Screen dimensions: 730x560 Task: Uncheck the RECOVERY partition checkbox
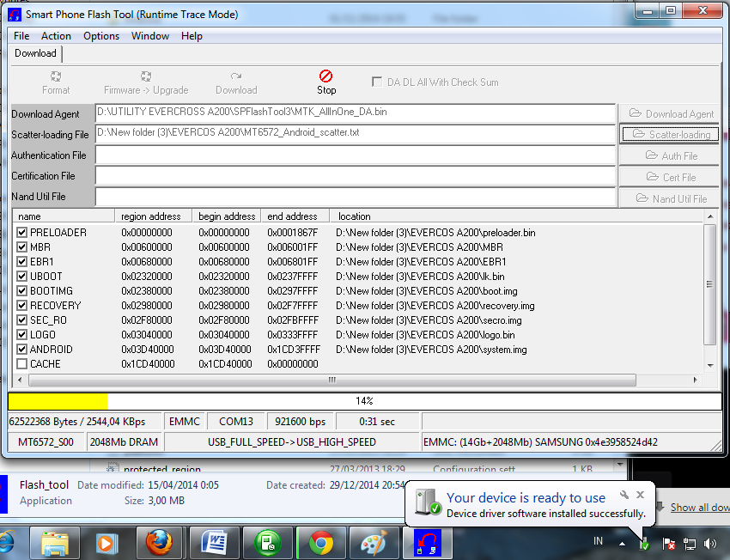(21, 306)
